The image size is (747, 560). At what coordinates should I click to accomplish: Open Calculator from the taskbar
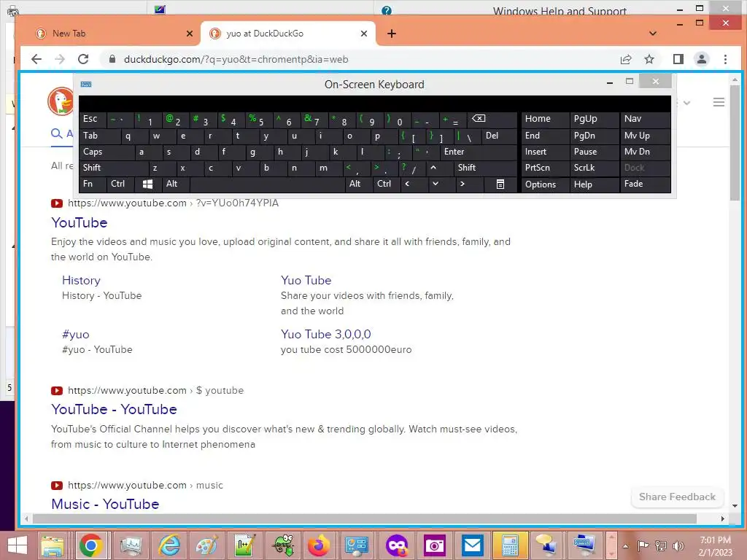(510, 545)
